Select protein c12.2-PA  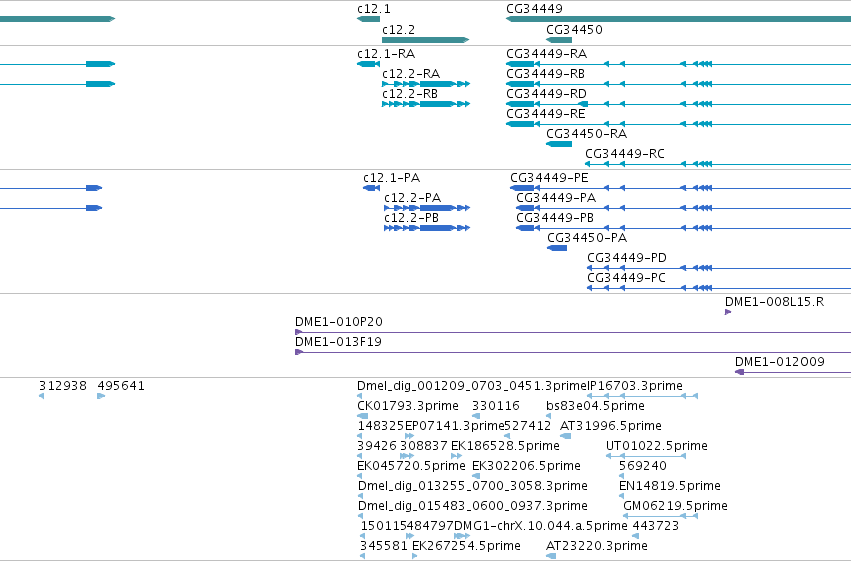[x=412, y=199]
